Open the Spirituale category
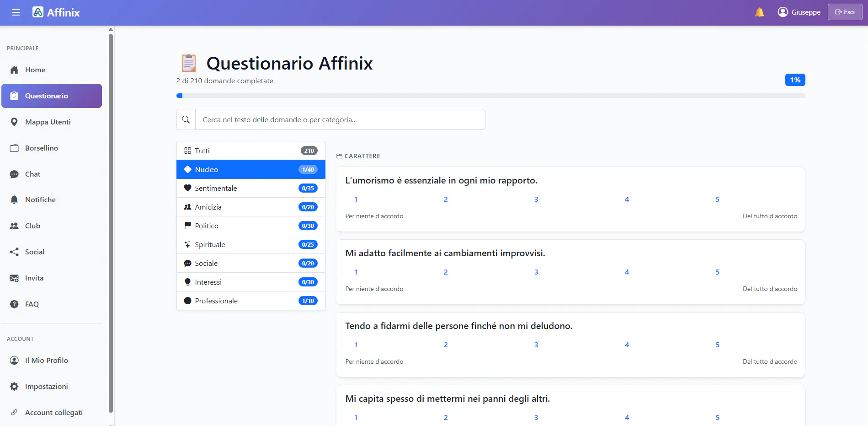The image size is (868, 426). click(251, 244)
